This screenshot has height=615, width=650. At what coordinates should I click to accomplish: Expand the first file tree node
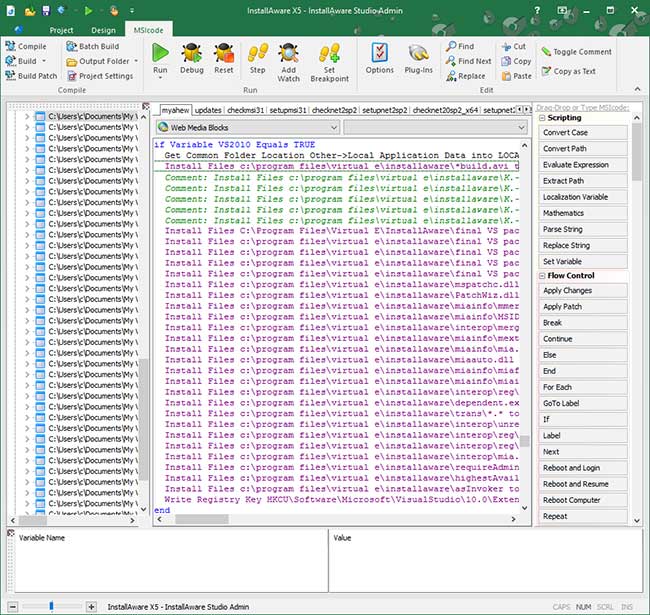click(x=27, y=116)
